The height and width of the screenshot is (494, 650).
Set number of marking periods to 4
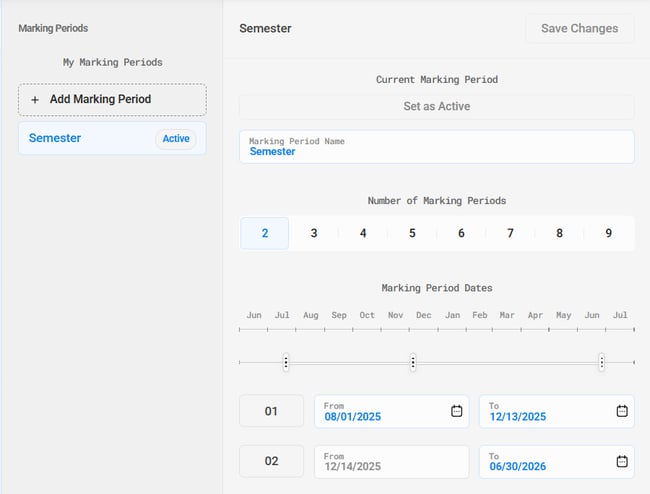pos(363,233)
